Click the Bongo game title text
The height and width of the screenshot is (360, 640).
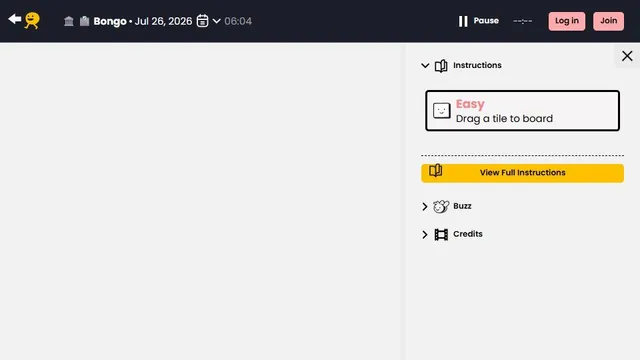tap(110, 21)
